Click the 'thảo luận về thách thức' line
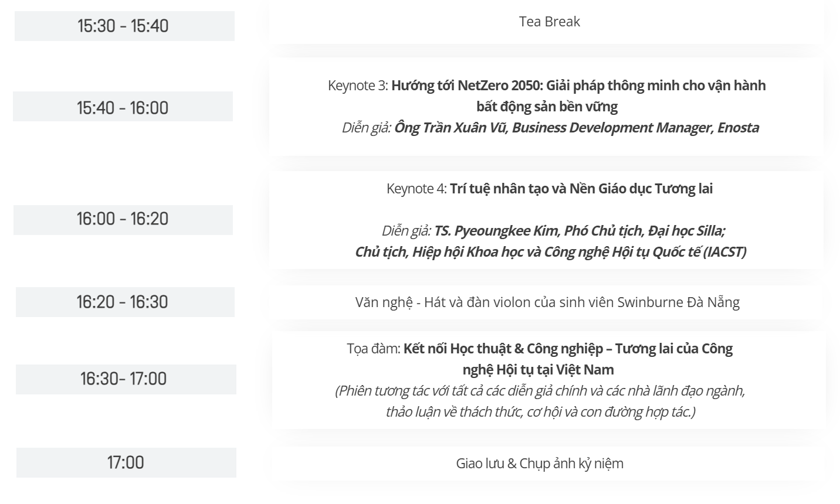Screen dimensions: 840x504 point(540,412)
